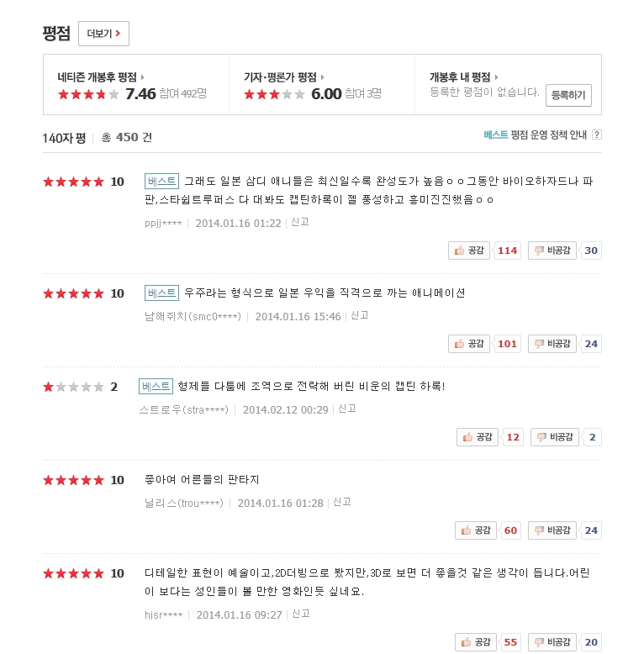The height and width of the screenshot is (654, 644).
Task: Click 비공감 on the hjsr**** review
Action: pos(552,642)
